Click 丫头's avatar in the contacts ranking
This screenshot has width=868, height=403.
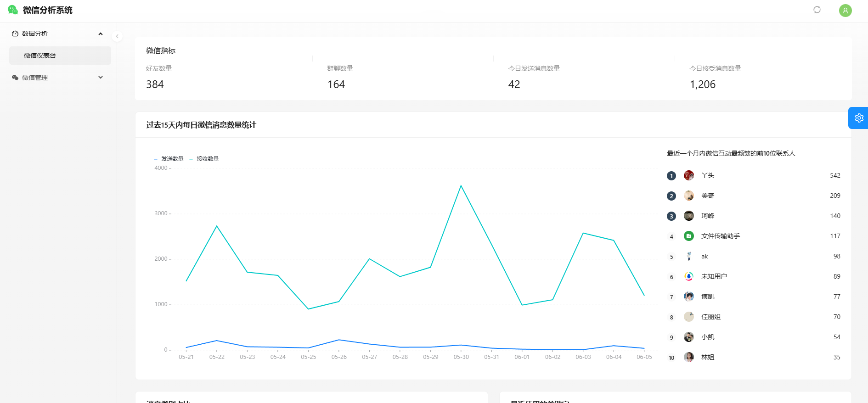(x=688, y=175)
